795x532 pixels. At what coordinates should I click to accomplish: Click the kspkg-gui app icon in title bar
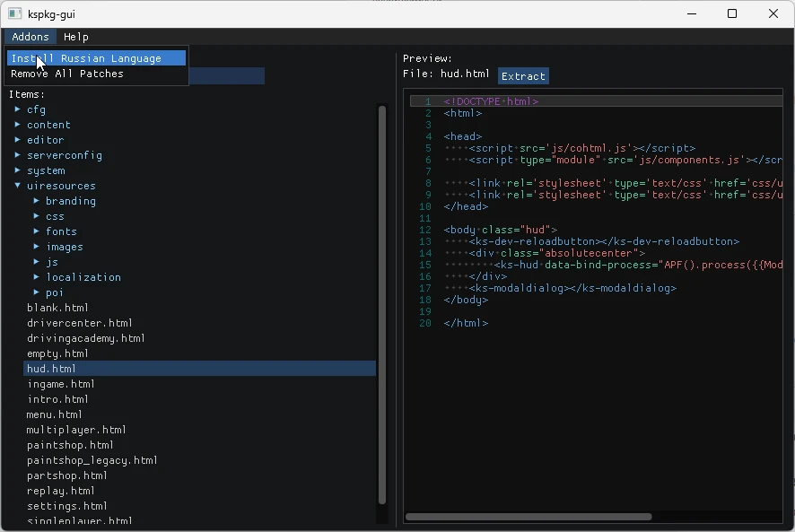[x=14, y=13]
